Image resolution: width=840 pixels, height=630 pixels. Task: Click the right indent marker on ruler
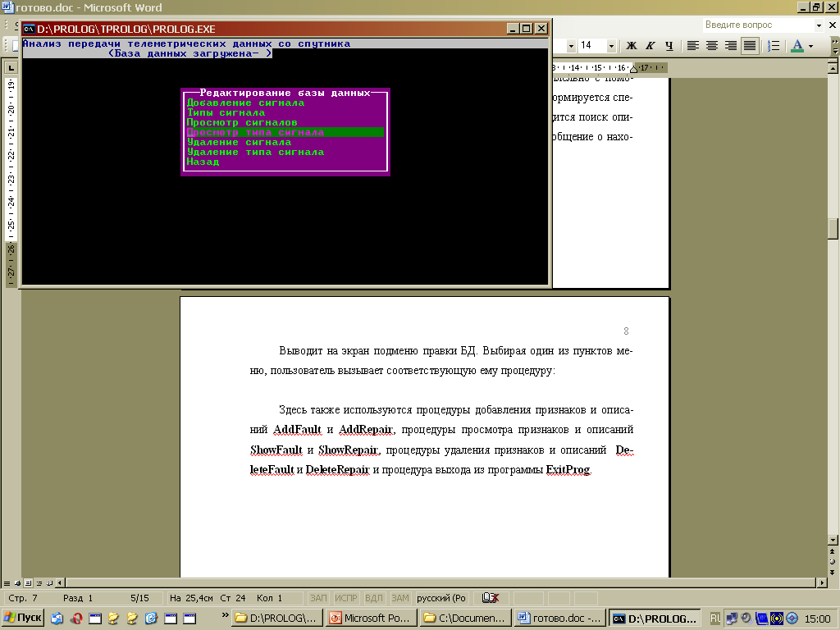coord(634,69)
